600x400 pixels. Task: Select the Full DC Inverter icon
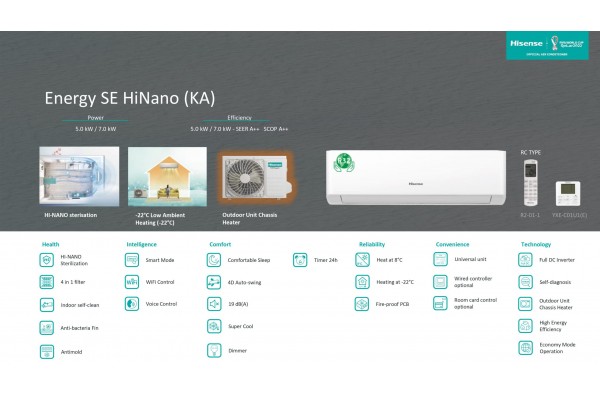[526, 259]
